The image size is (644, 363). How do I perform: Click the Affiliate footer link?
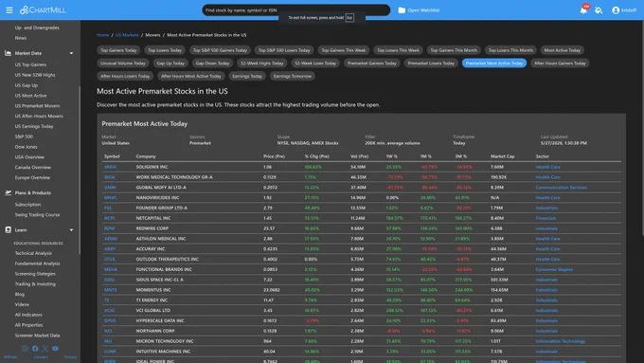click(10, 356)
